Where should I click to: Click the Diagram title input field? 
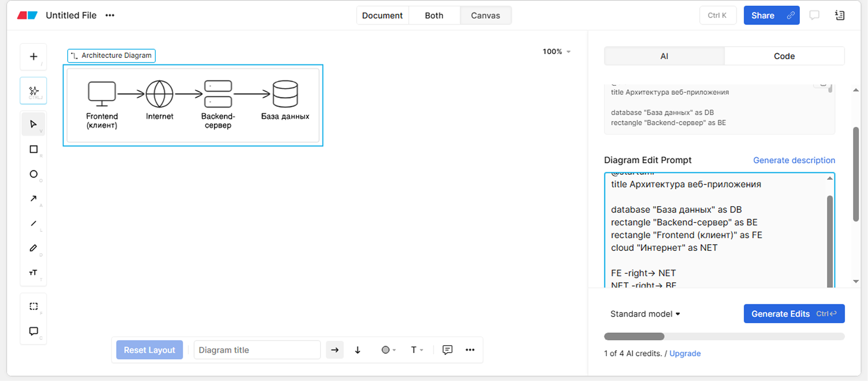257,350
